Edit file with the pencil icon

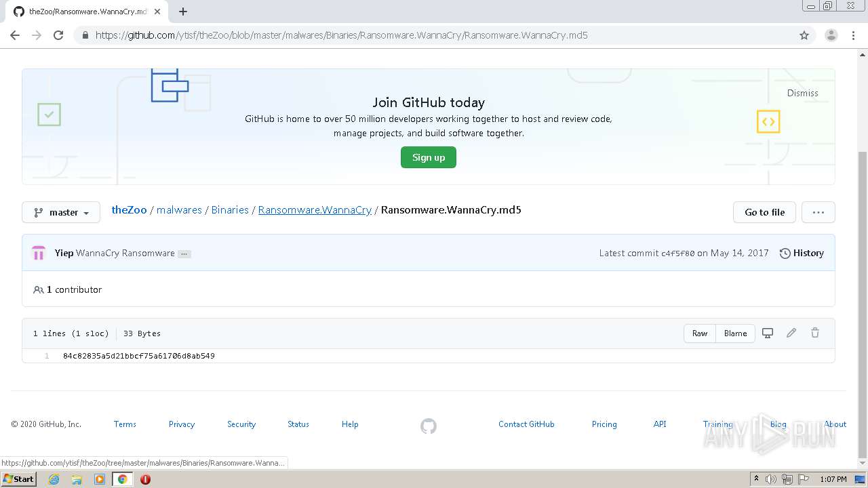click(791, 333)
